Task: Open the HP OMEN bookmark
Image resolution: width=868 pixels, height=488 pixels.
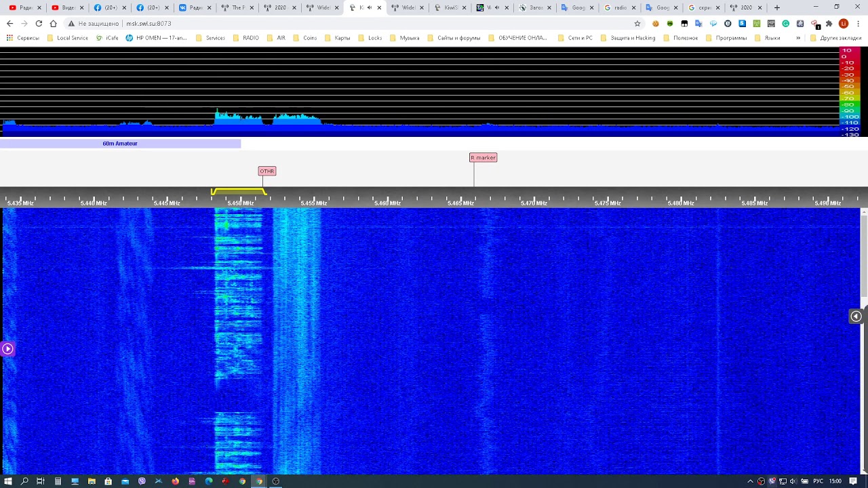Action: coord(157,38)
